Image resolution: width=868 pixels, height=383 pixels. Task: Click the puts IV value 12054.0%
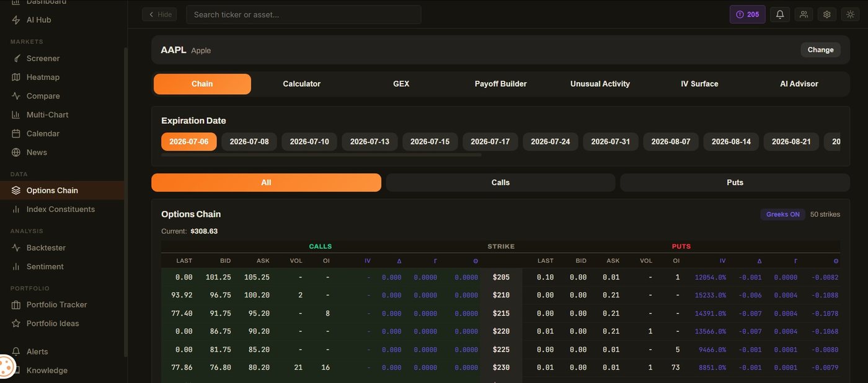click(x=710, y=278)
